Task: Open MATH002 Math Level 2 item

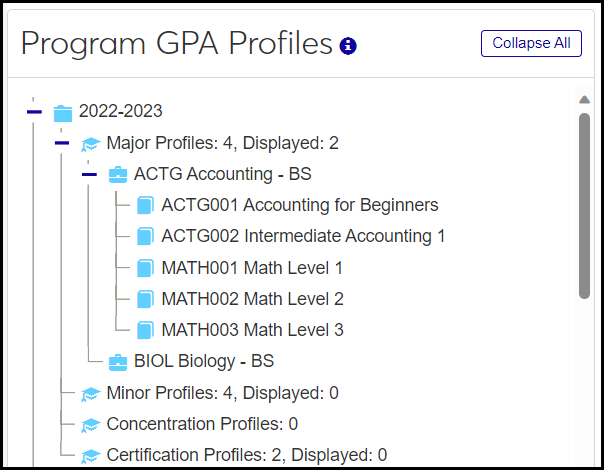Action: (252, 299)
